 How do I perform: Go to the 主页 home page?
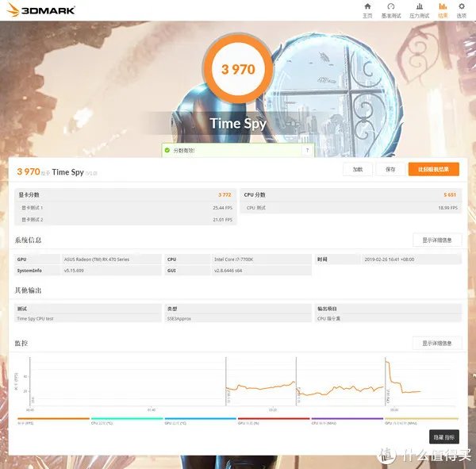[367, 10]
